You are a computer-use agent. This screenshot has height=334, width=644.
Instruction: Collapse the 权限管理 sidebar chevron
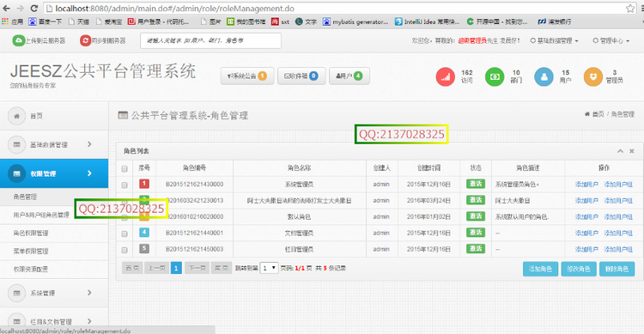coord(89,173)
